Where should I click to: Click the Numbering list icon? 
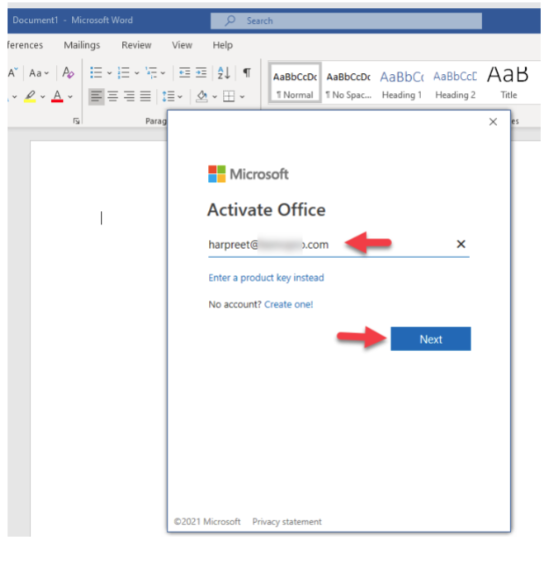124,72
